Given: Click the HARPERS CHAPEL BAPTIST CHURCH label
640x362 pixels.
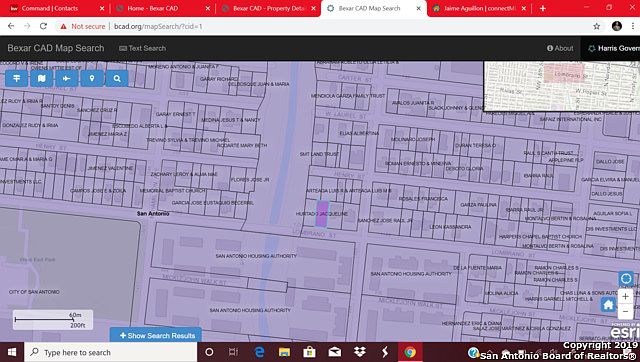Looking at the screenshot, I should point(540,237).
